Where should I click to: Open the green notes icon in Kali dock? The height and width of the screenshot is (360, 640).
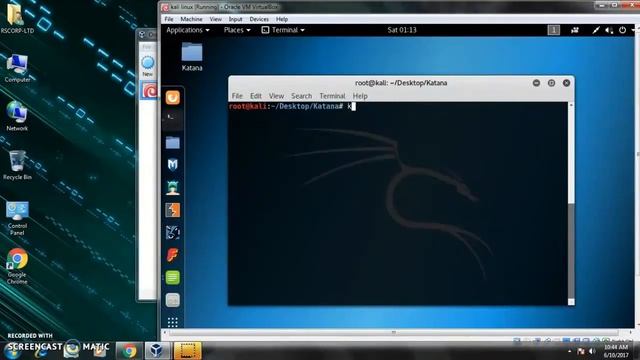tap(173, 278)
